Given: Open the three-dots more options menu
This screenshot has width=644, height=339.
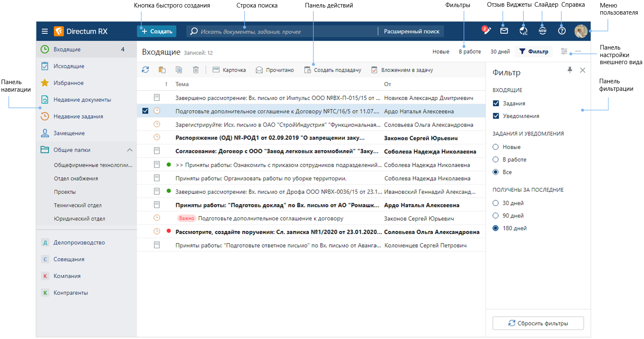Looking at the screenshot, I should pyautogui.click(x=578, y=51).
